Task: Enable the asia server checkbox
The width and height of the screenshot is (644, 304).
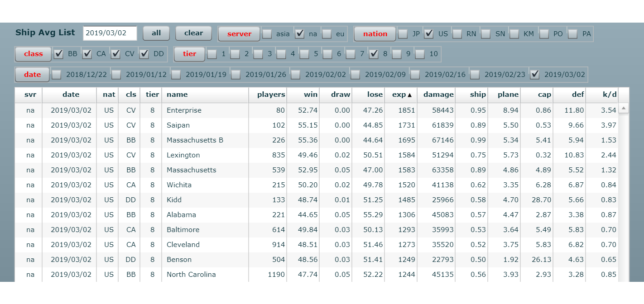Action: [267, 34]
